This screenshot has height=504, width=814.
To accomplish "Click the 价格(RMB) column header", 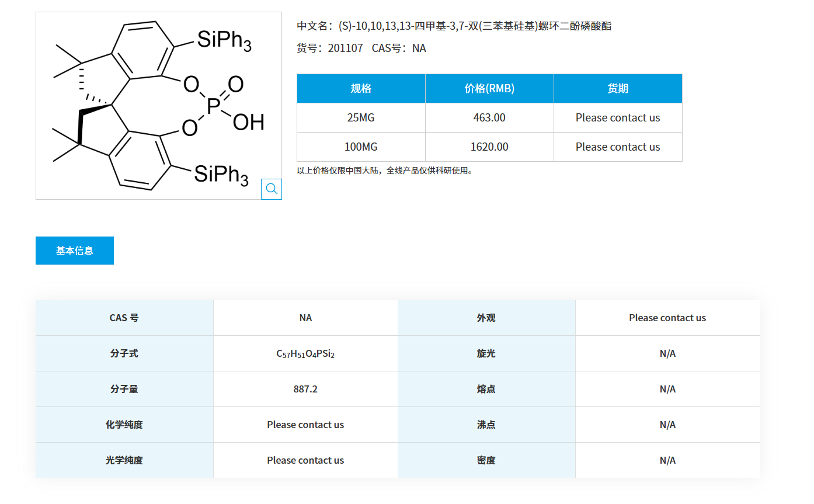I will (x=489, y=88).
